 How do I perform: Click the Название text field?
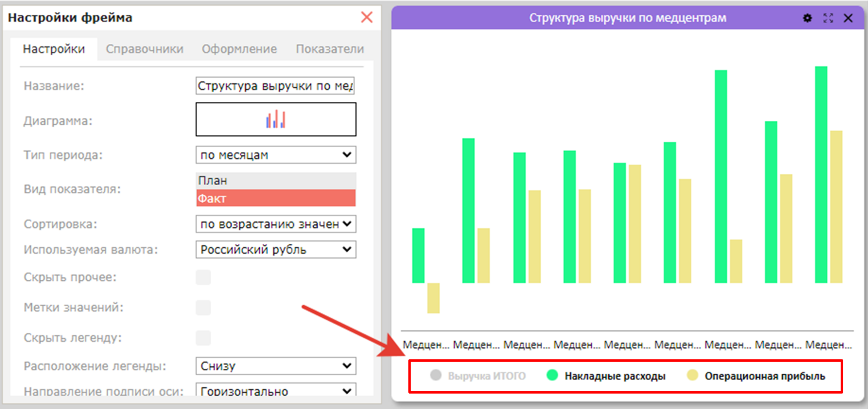[x=276, y=86]
